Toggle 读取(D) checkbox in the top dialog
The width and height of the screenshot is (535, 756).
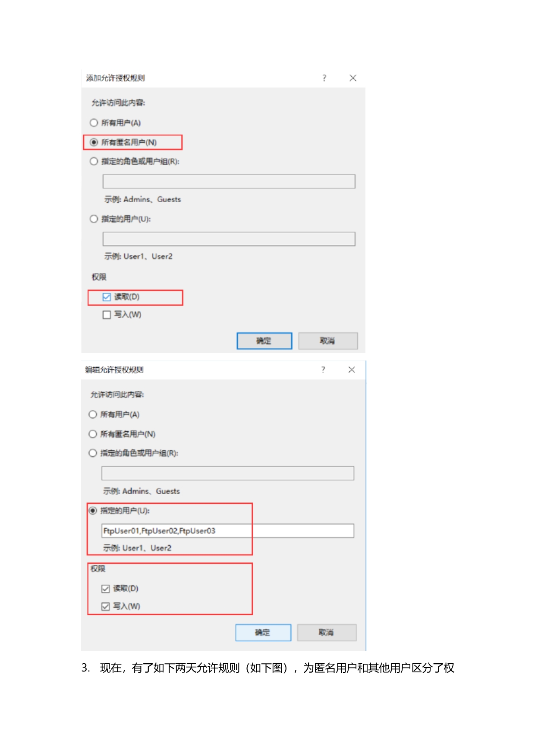pos(107,297)
